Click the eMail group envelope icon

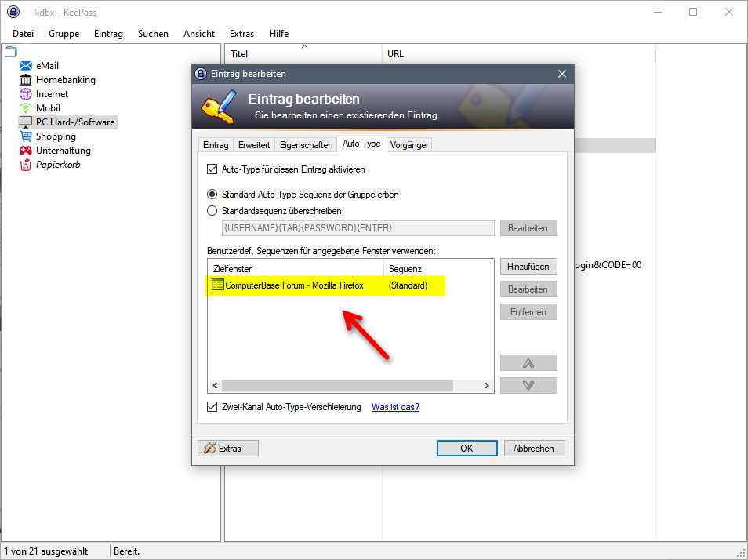click(x=26, y=66)
